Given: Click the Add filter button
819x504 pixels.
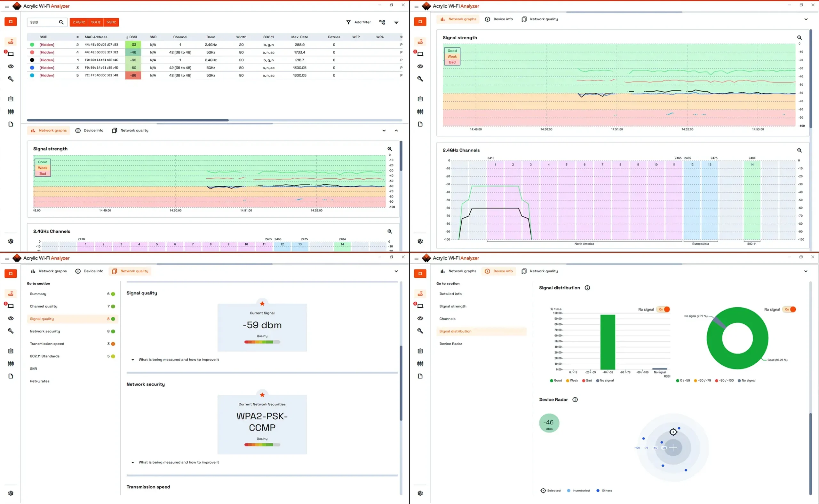Looking at the screenshot, I should tap(359, 22).
